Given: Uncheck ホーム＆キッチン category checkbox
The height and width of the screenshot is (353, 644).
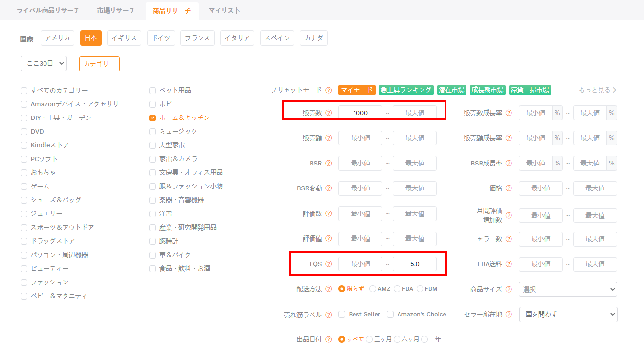Looking at the screenshot, I should [153, 118].
